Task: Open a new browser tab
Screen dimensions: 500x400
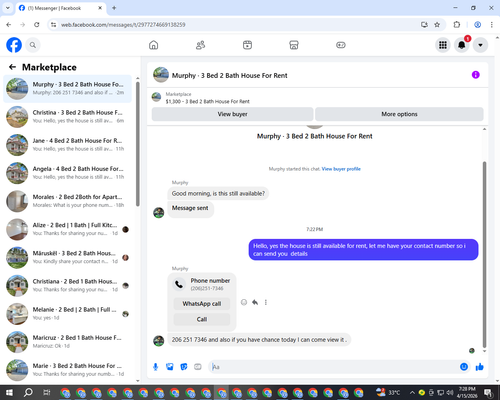Action: (114, 8)
